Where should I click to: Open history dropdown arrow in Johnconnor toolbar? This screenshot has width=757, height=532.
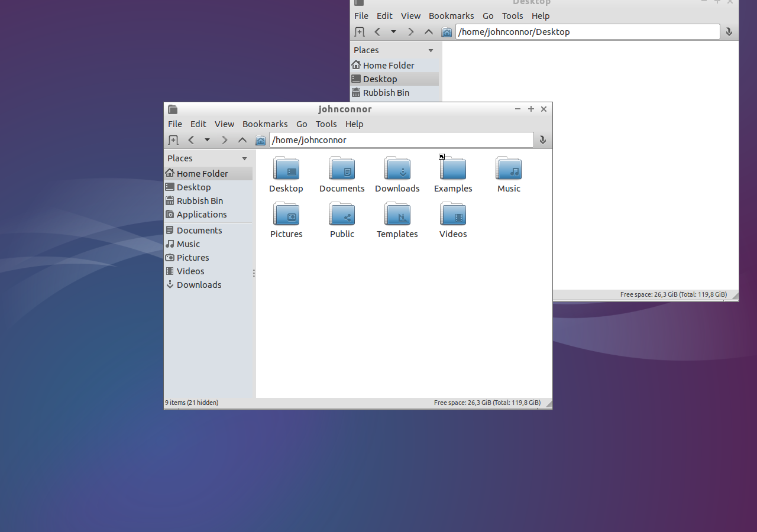click(x=207, y=140)
